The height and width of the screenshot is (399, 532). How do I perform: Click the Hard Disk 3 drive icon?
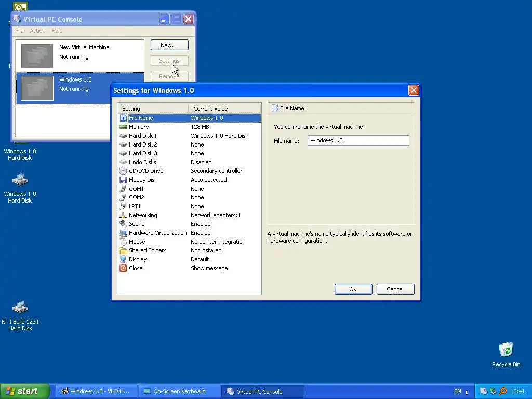click(123, 153)
